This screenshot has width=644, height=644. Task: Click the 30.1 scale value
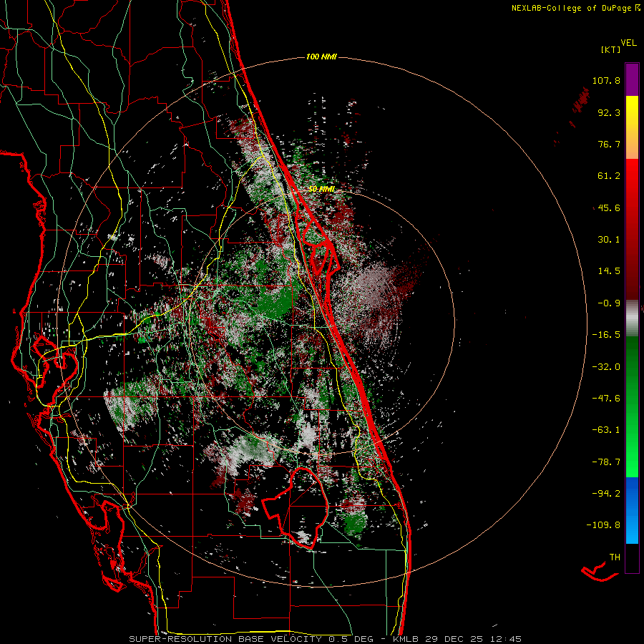click(x=609, y=240)
